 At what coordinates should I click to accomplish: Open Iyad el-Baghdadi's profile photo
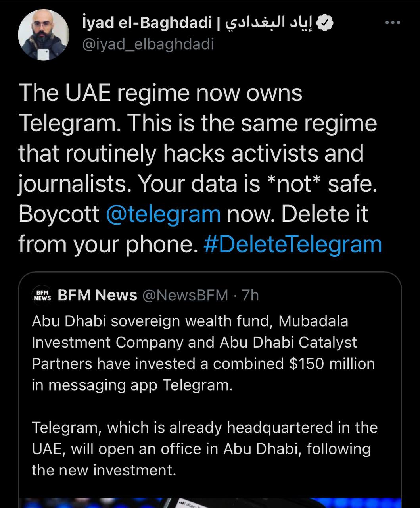(x=44, y=35)
